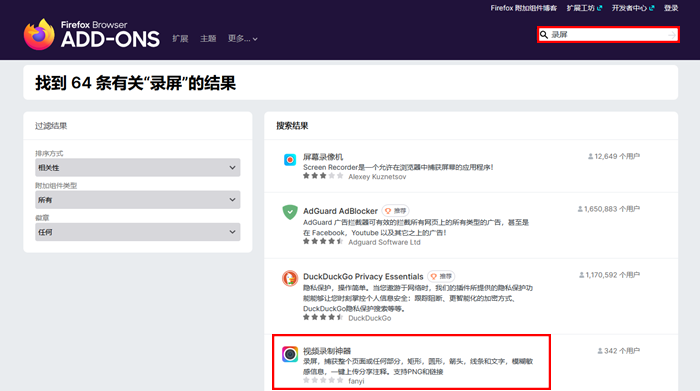Open the 附加组件类型 dropdown showing 所有
Screen dimensions: 700x391
pyautogui.click(x=138, y=200)
